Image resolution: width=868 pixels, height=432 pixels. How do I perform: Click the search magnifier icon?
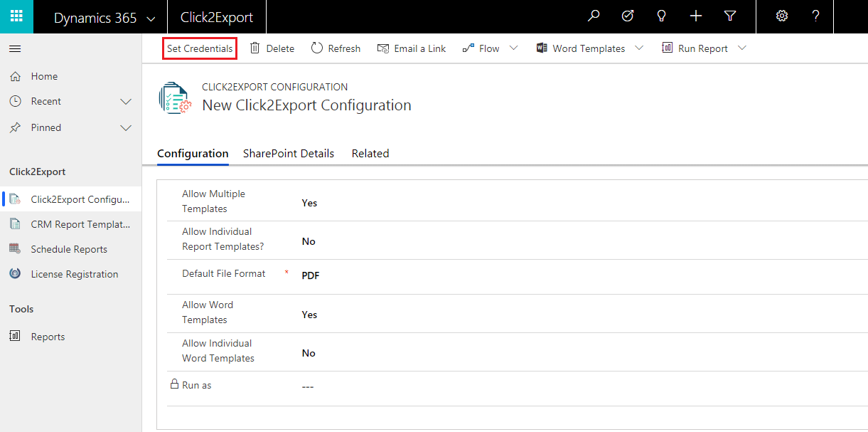coord(594,16)
